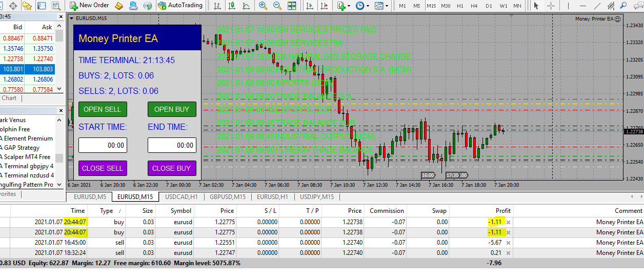Switch chart to bar chart style

click(218, 6)
